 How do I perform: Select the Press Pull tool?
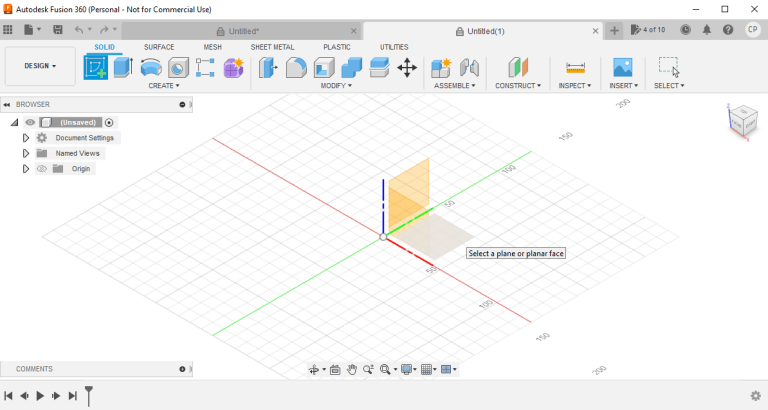[x=268, y=67]
